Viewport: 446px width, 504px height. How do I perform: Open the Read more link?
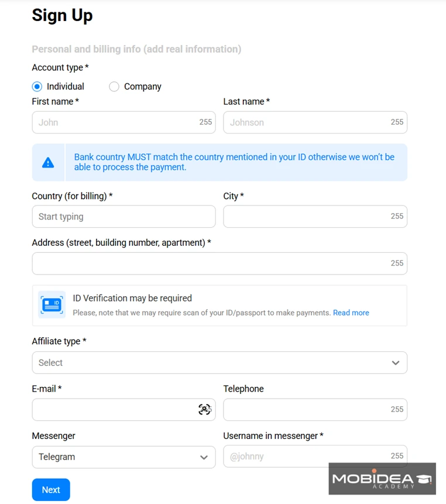(x=351, y=313)
